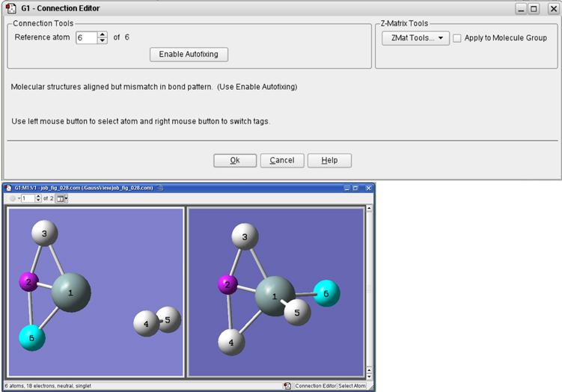Viewport: 562px width, 392px height.
Task: Open Help for the Connection Editor
Action: [329, 160]
